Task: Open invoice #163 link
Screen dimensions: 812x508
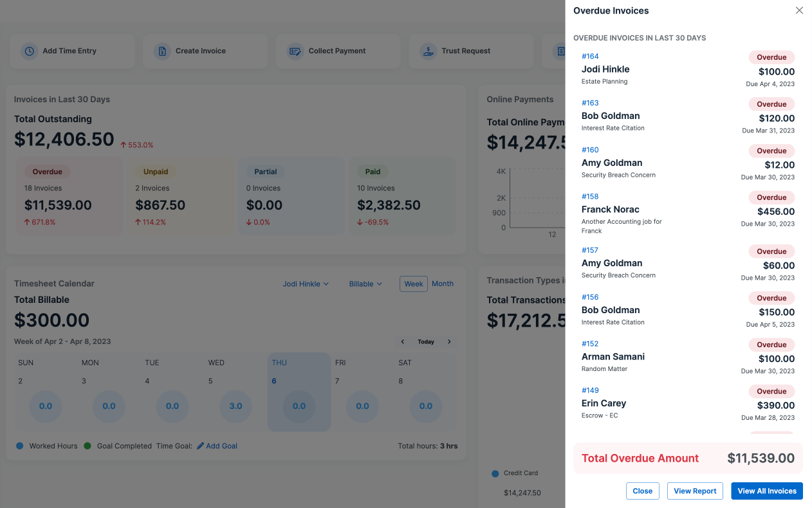Action: [x=590, y=103]
